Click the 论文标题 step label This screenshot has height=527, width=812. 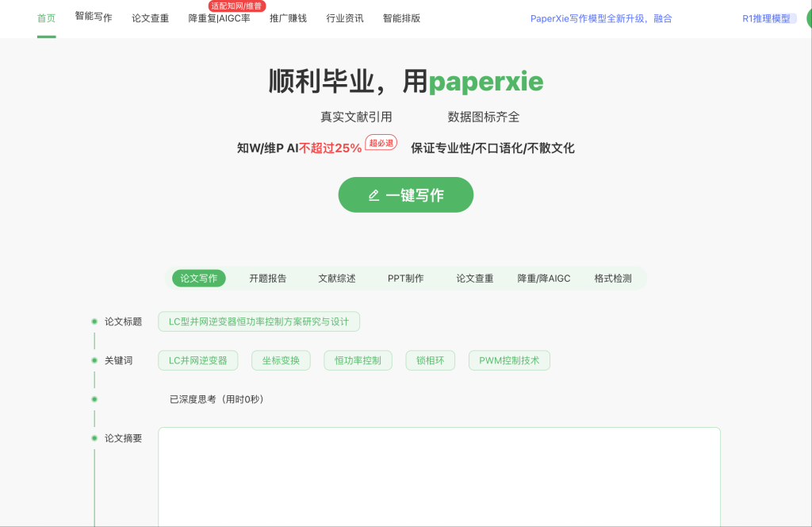pyautogui.click(x=123, y=321)
